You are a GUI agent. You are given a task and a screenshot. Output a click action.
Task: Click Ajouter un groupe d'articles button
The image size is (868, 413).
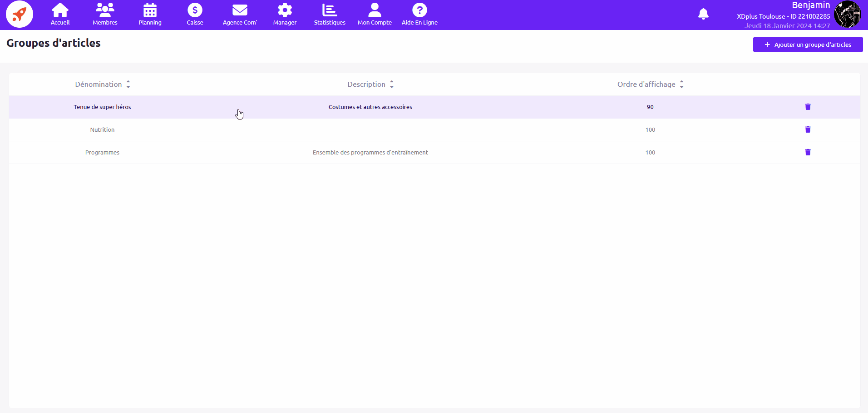(x=808, y=45)
